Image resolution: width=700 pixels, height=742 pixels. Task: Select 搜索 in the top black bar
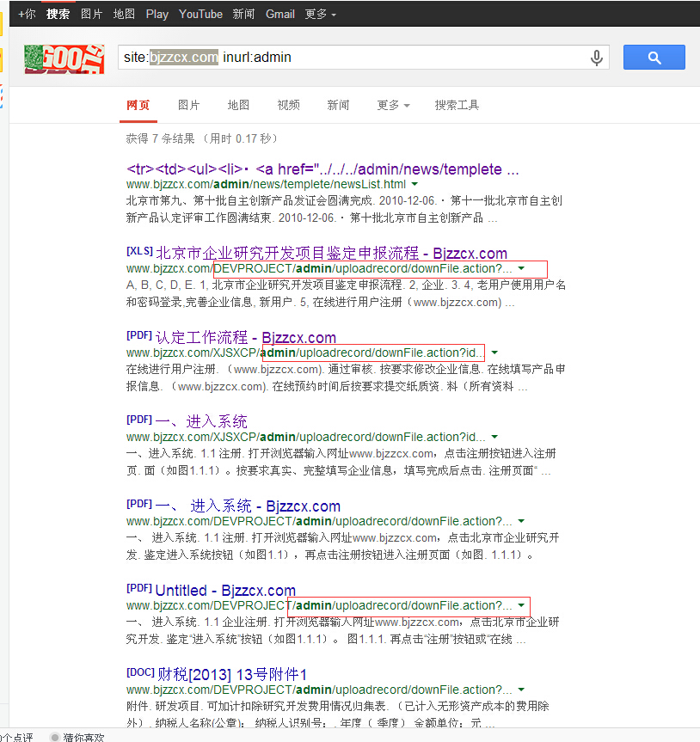coord(58,15)
